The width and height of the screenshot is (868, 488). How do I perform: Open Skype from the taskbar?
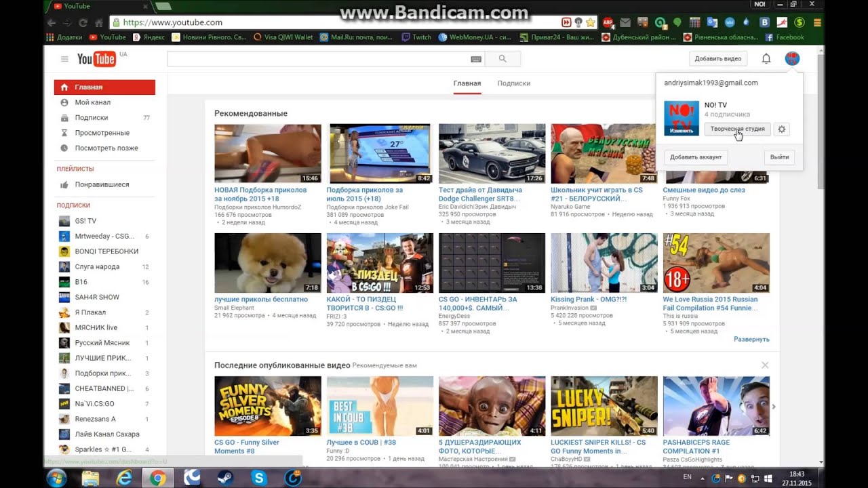click(x=259, y=478)
